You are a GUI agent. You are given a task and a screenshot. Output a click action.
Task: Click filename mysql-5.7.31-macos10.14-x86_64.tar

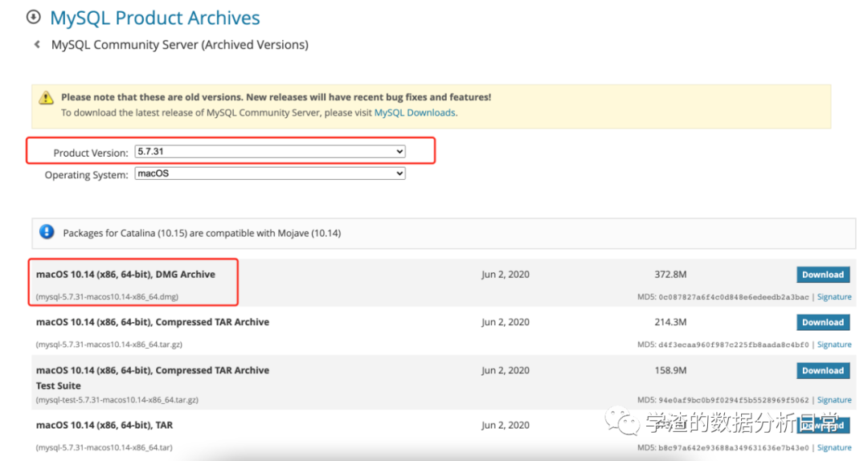104,447
